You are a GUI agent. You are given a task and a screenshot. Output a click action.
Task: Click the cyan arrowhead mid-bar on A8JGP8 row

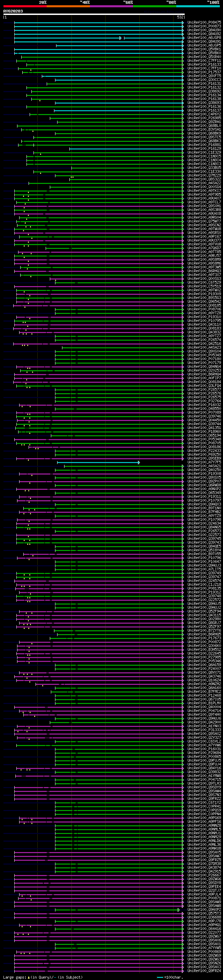pyautogui.click(x=121, y=38)
